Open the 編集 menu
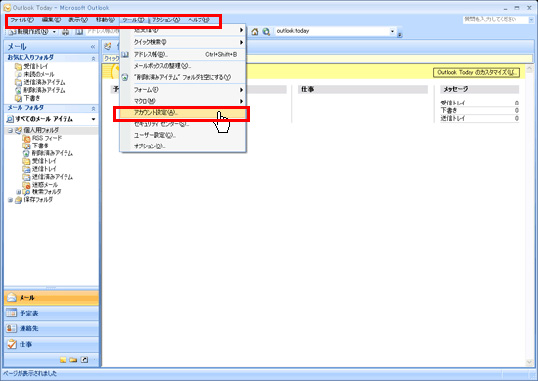 tap(51, 20)
